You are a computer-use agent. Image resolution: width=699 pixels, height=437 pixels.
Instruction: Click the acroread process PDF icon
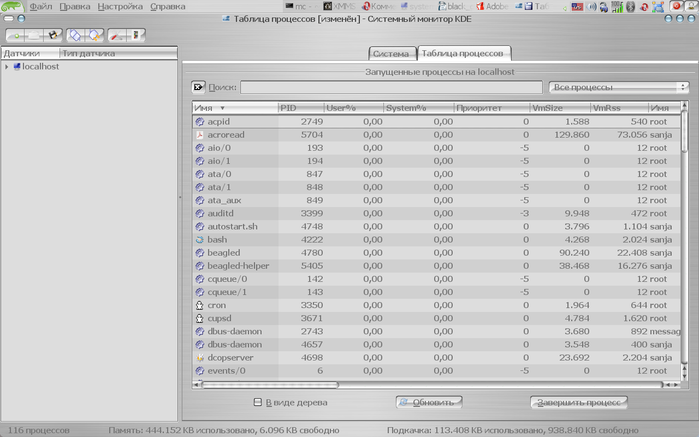200,135
